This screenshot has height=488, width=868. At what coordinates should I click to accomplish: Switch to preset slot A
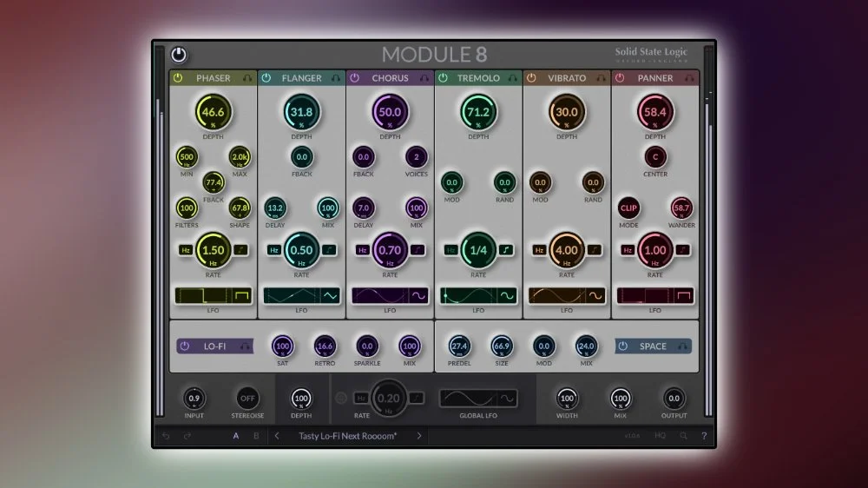click(236, 436)
